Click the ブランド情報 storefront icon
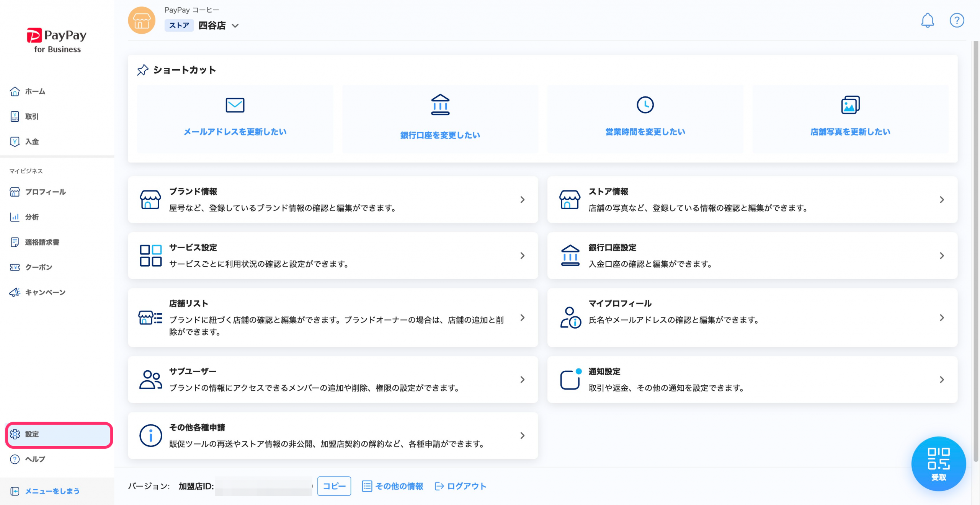Image resolution: width=980 pixels, height=505 pixels. 150,199
